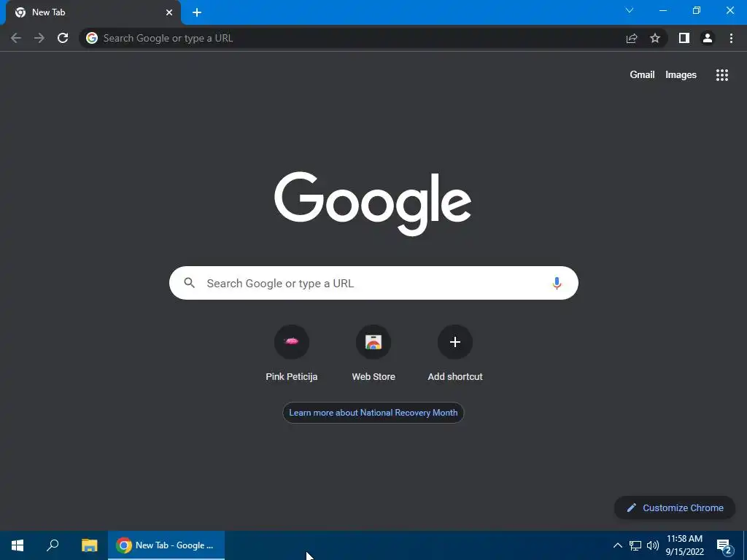Select the New Tab browser tab
This screenshot has width=747, height=560.
[93, 12]
